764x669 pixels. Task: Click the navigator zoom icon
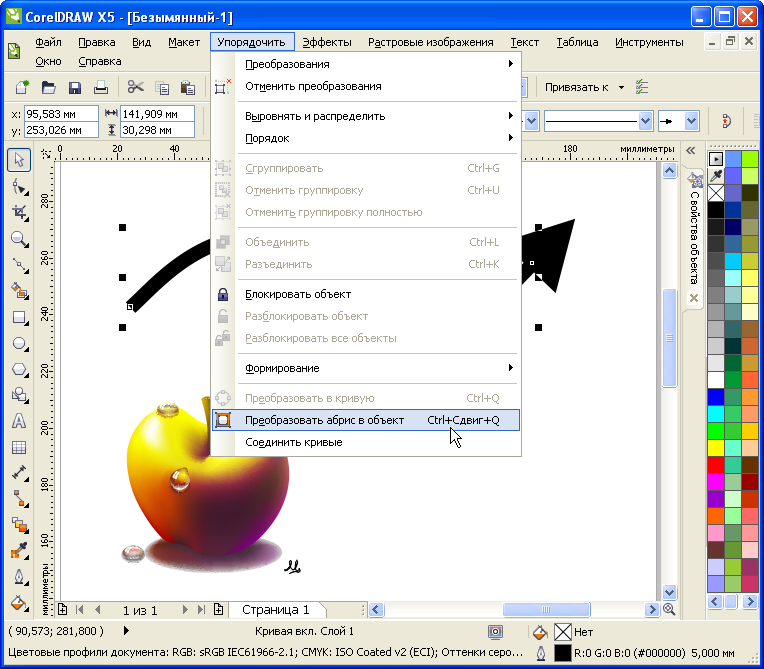(669, 609)
